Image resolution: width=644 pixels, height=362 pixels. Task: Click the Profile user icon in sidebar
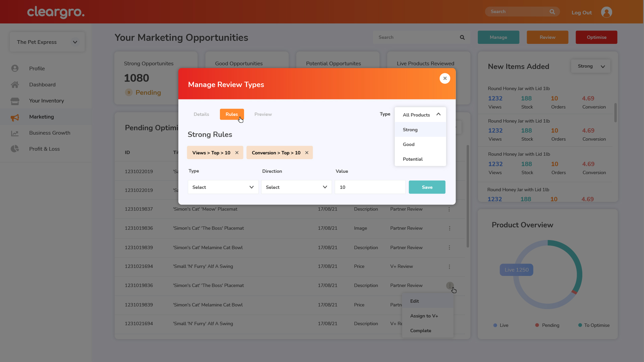coord(15,68)
